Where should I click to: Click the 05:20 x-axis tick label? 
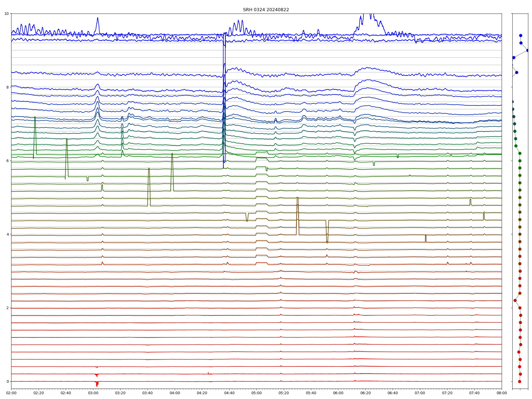[284, 393]
